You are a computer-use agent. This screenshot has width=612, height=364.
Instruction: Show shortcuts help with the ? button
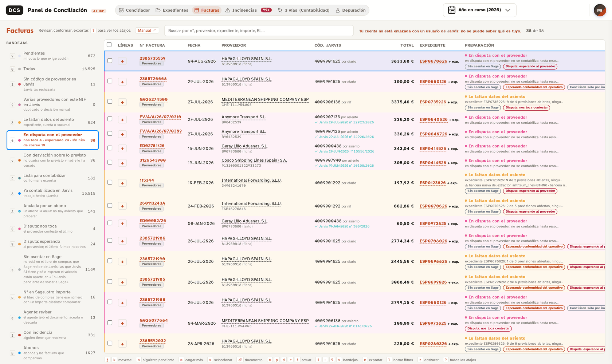coord(93,31)
